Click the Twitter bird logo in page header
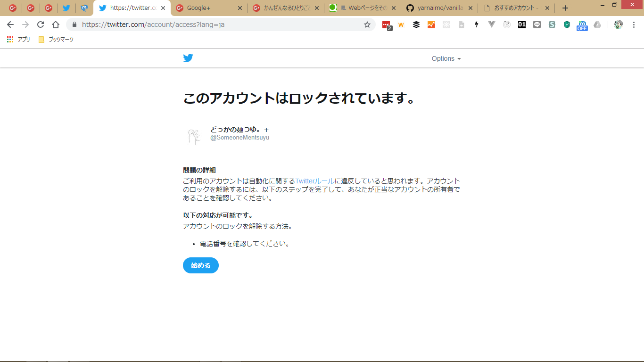Screen dimensions: 644x362 pyautogui.click(x=188, y=58)
